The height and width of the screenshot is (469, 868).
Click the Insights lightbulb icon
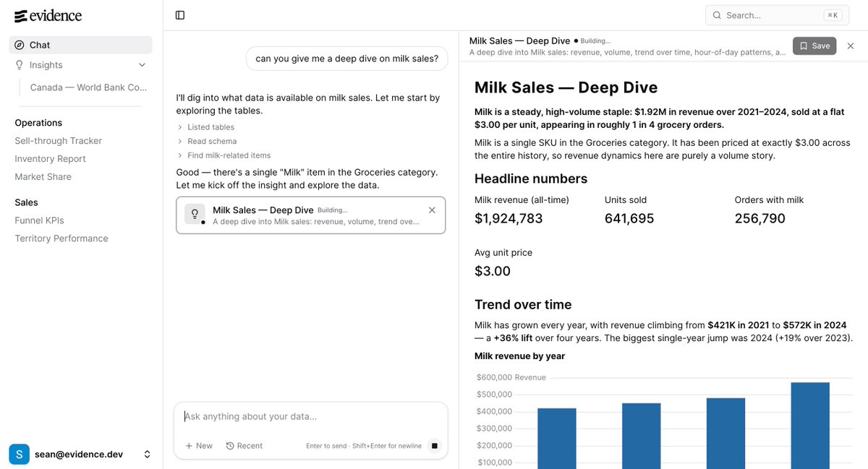(20, 65)
